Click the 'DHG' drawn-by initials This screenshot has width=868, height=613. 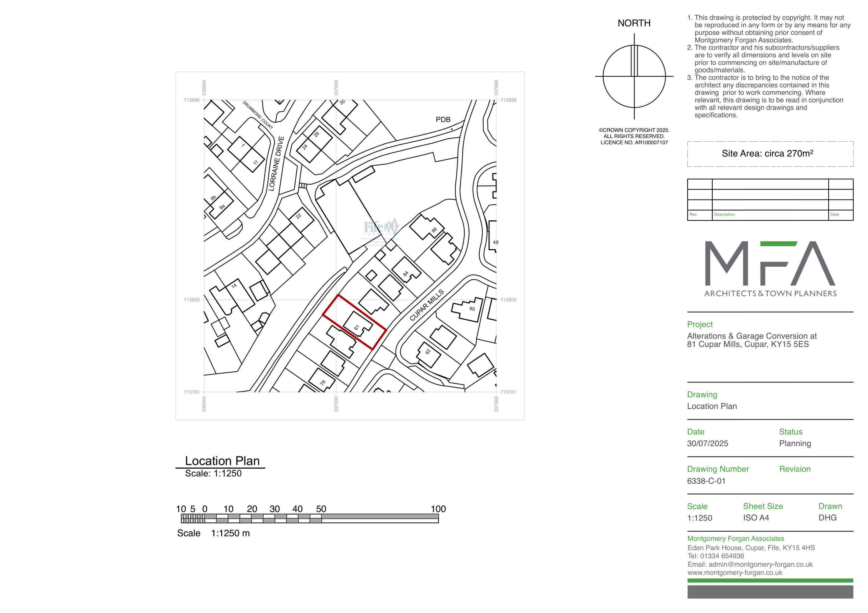(x=828, y=518)
